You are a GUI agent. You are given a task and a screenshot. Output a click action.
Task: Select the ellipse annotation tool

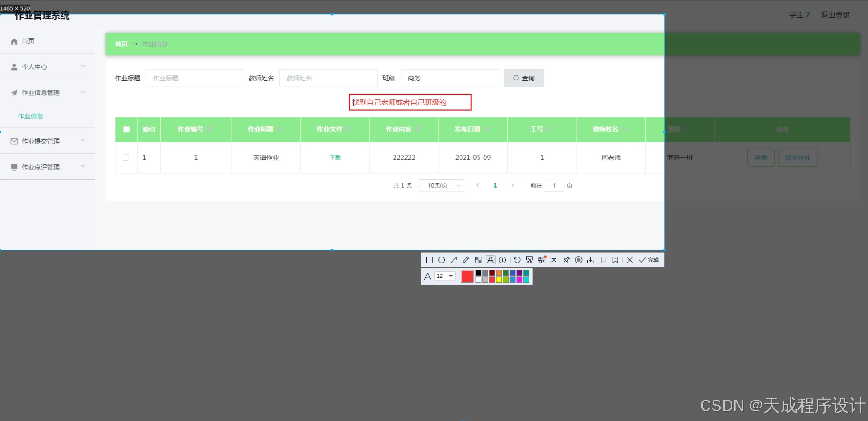pyautogui.click(x=441, y=260)
